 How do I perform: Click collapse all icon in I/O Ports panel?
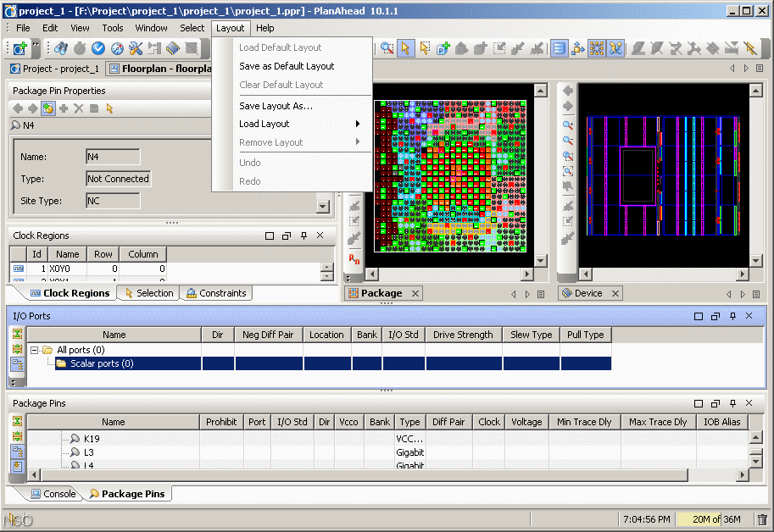(18, 334)
